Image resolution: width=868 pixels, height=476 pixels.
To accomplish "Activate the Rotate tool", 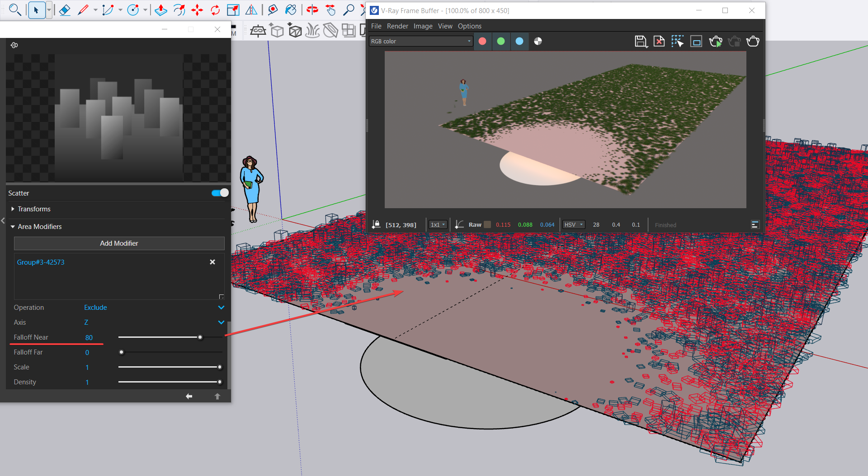I will (215, 10).
